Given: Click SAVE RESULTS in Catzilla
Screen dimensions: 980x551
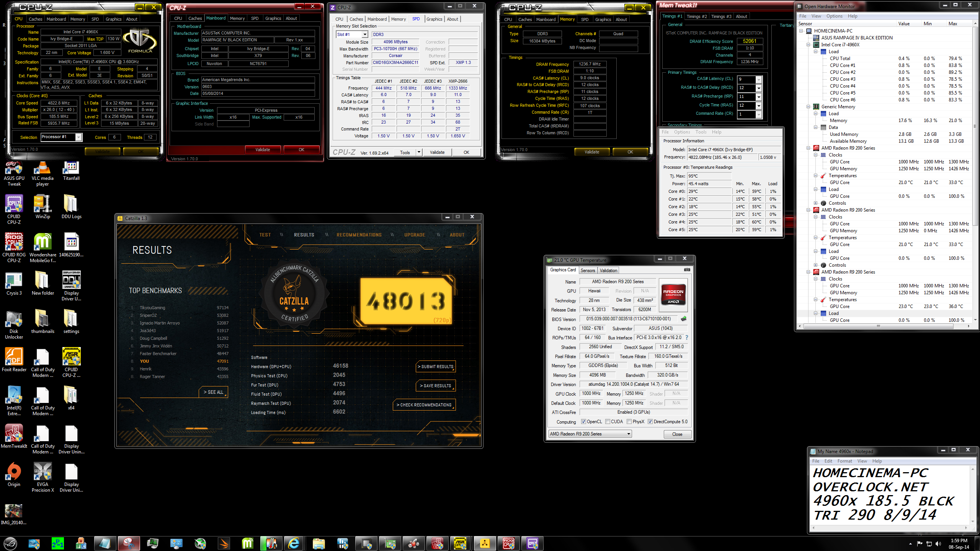Looking at the screenshot, I should (x=436, y=386).
